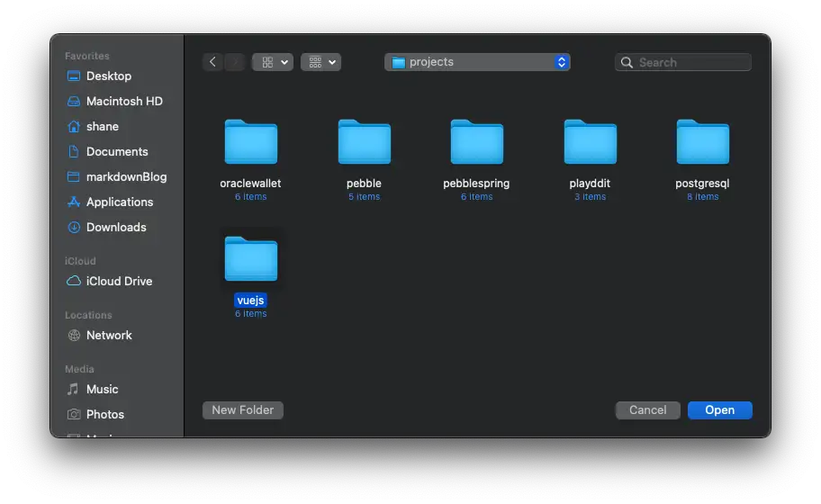The height and width of the screenshot is (504, 821).
Task: Click the Network globe icon
Action: [x=74, y=335]
